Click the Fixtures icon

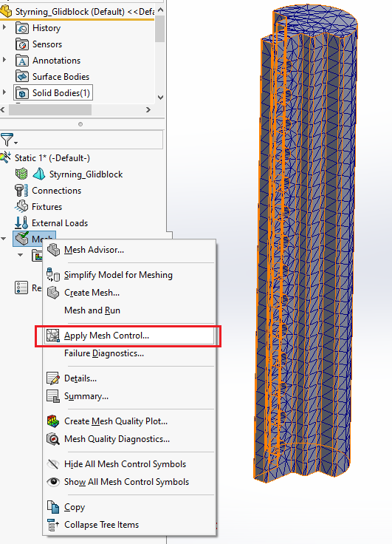tap(21, 206)
